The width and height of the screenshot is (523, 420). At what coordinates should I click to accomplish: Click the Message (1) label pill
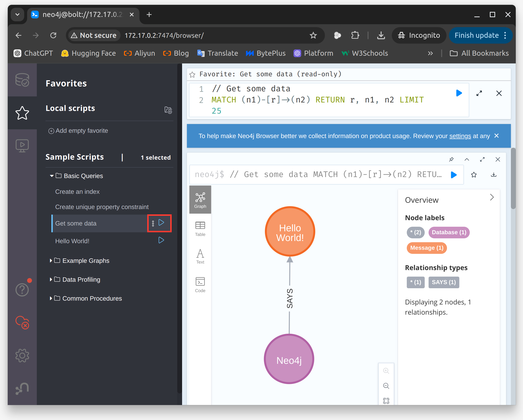tap(427, 248)
